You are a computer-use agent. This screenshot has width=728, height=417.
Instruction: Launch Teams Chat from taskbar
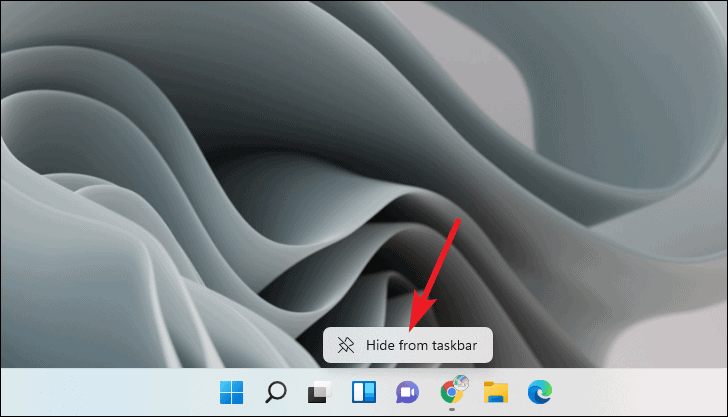pyautogui.click(x=407, y=392)
